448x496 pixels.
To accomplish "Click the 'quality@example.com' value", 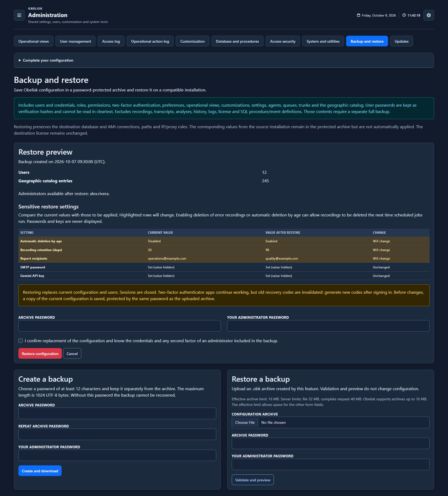I will pyautogui.click(x=282, y=259).
